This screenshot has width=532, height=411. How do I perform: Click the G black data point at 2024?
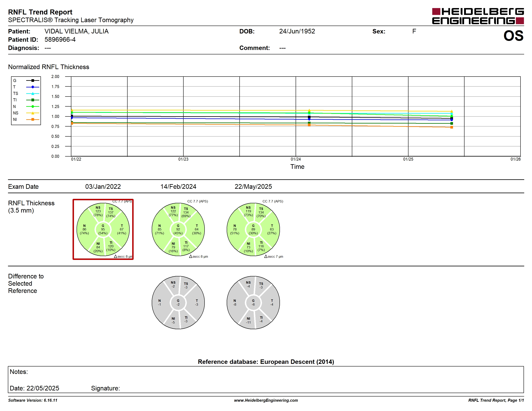pyautogui.click(x=309, y=117)
